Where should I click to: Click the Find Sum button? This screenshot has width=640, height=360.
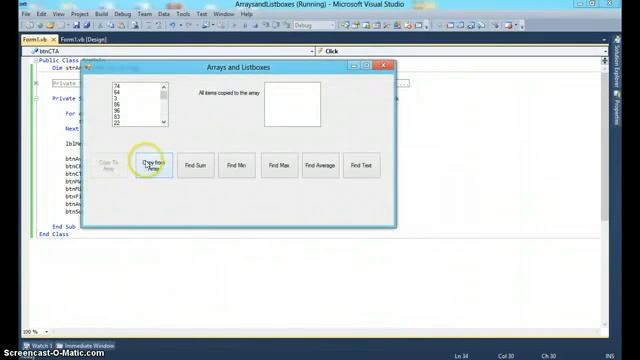pos(196,165)
